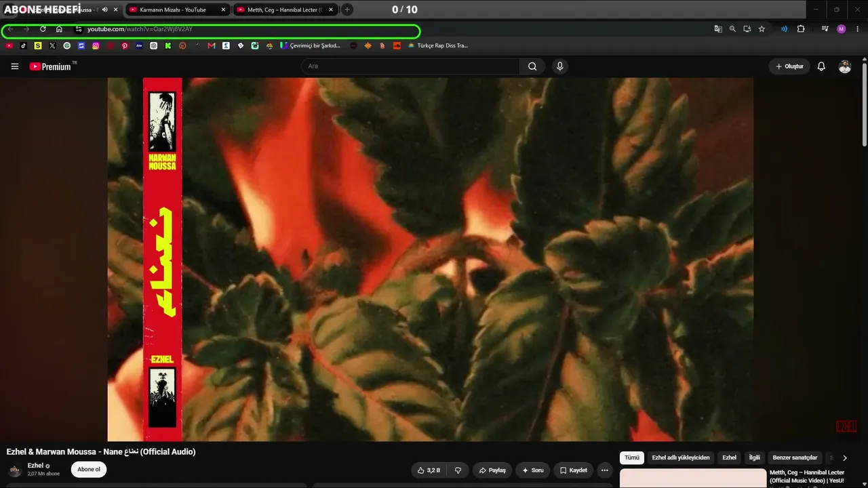This screenshot has width=868, height=488.
Task: Open the media controls in browser toolbar
Action: click(825, 29)
